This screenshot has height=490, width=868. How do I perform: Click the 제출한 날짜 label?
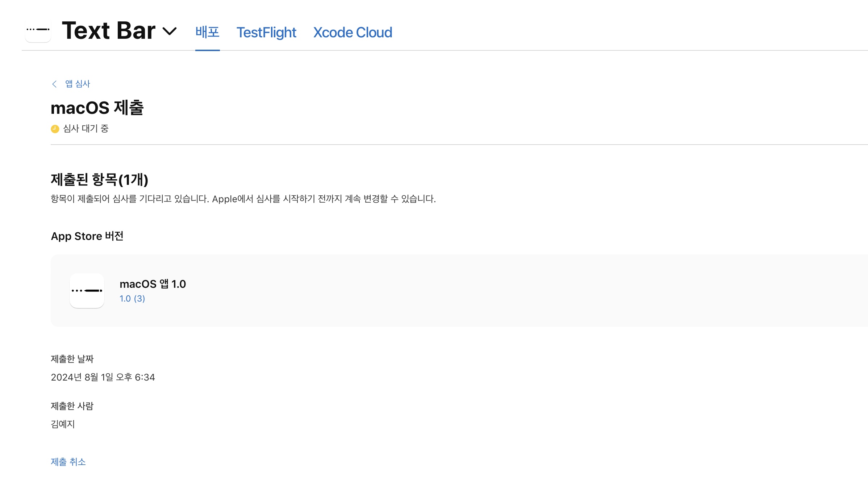point(72,359)
